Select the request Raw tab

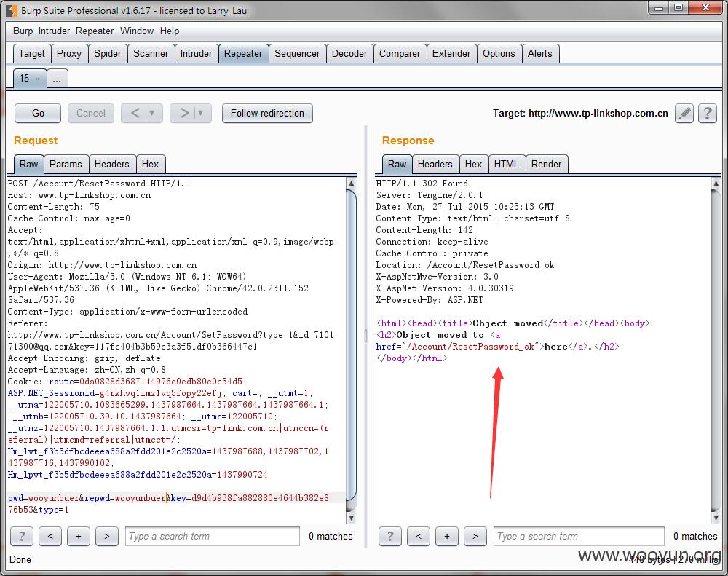29,165
